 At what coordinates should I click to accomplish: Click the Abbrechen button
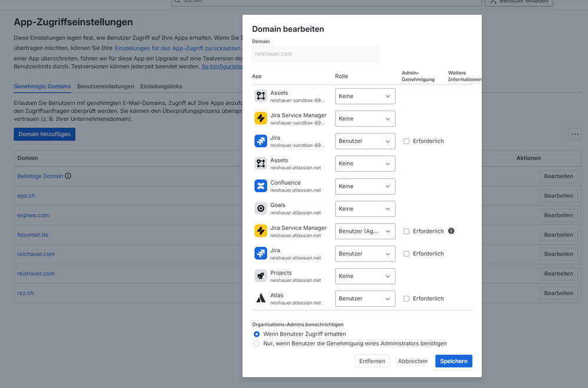tap(413, 361)
